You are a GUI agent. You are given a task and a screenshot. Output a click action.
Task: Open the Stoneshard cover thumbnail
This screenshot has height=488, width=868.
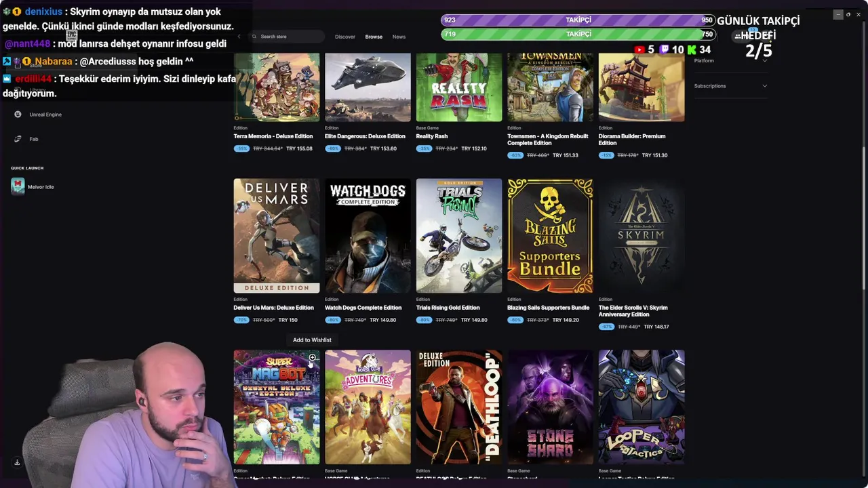point(550,407)
